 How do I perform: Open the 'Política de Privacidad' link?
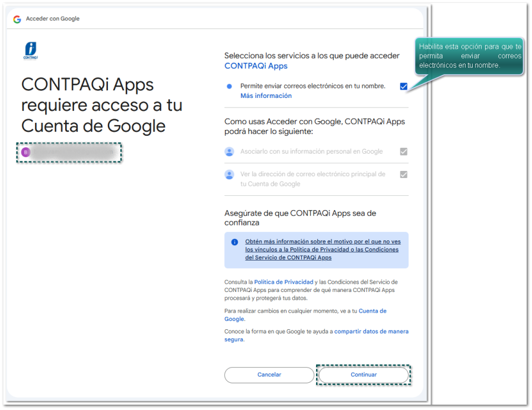click(x=283, y=282)
